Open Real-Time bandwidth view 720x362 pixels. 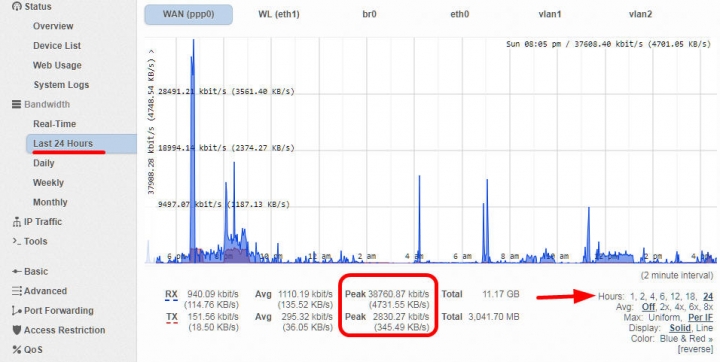tap(54, 124)
